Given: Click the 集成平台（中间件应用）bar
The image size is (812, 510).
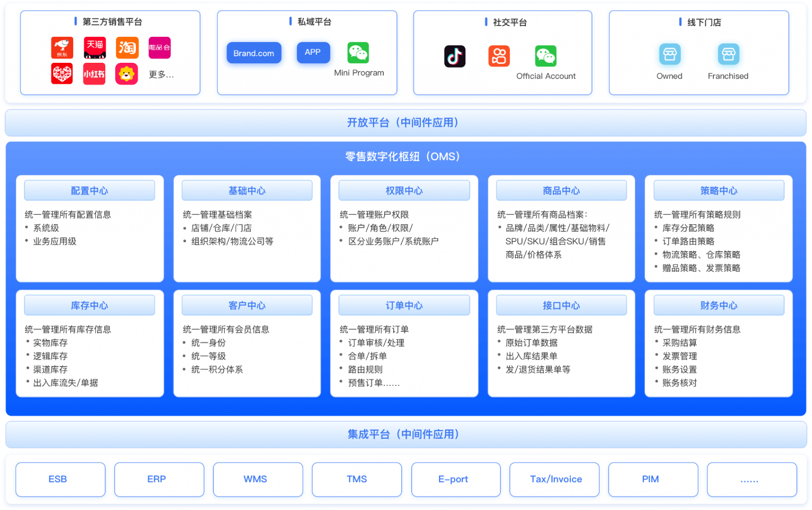Looking at the screenshot, I should tap(406, 434).
